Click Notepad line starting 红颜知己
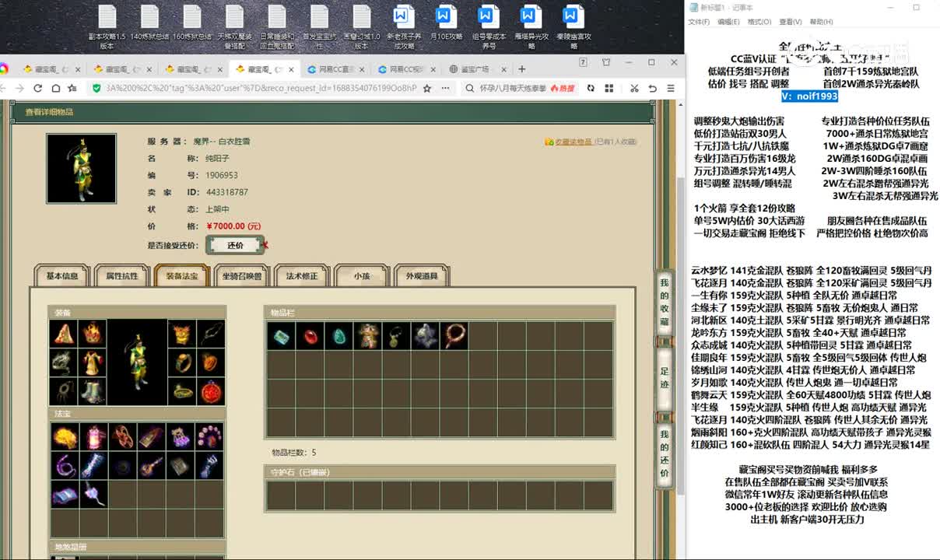This screenshot has width=940, height=560. click(810, 445)
